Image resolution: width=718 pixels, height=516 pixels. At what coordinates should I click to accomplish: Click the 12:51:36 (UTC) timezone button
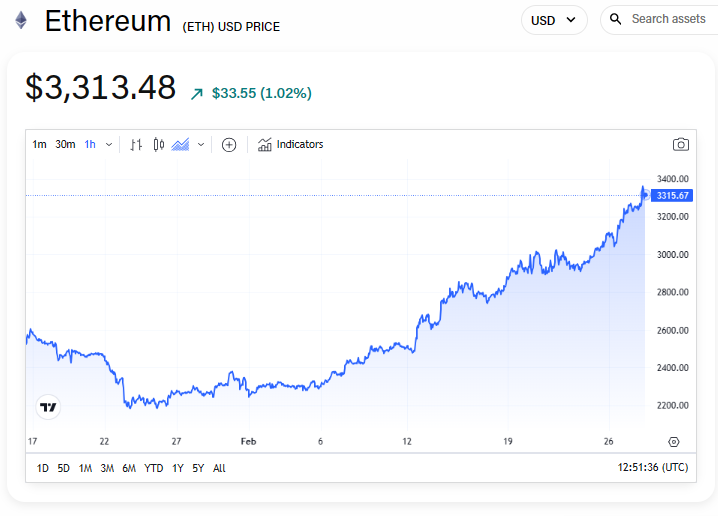pyautogui.click(x=653, y=468)
